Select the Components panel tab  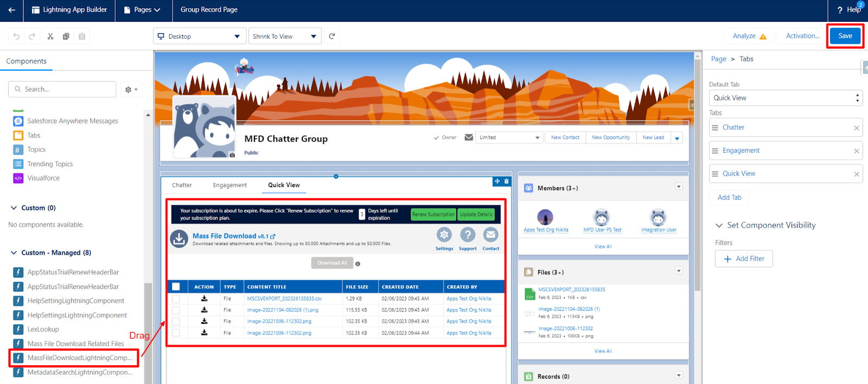tap(26, 61)
